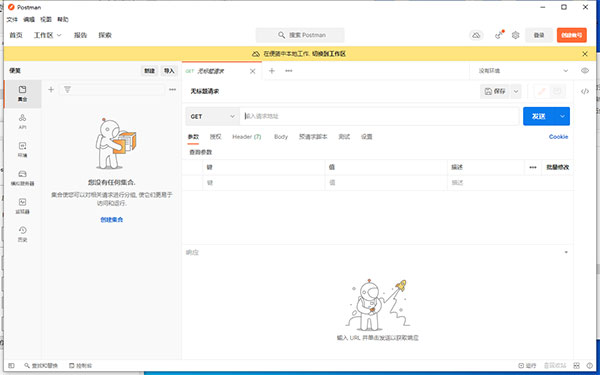Expand the Save button dropdown arrow

(516, 91)
